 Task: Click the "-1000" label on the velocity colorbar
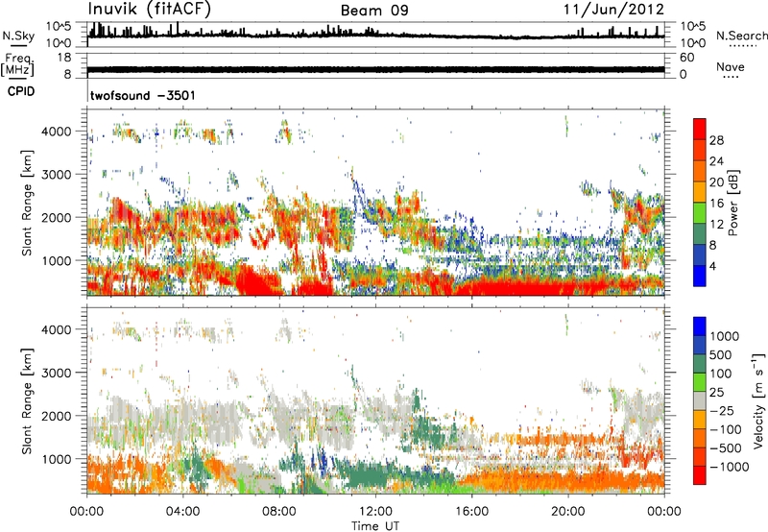(x=729, y=467)
